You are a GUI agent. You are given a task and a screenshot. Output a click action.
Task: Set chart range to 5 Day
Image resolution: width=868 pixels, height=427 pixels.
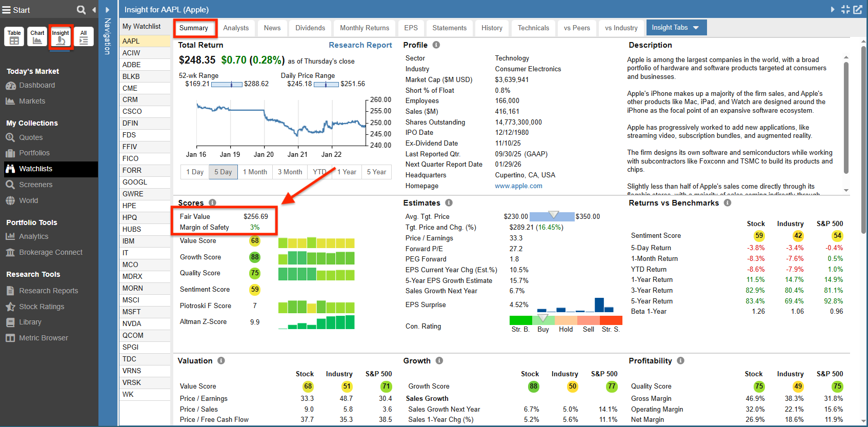tap(223, 172)
